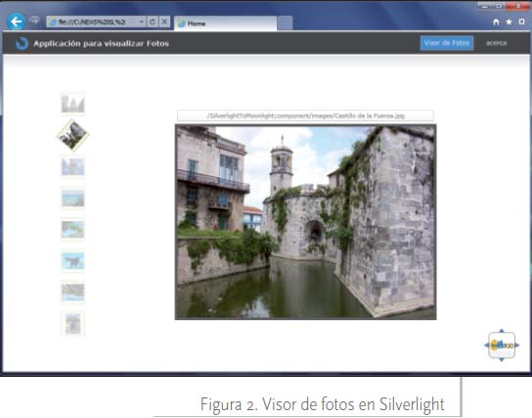Click the browser back arrow button
The height and width of the screenshot is (418, 532).
(x=16, y=23)
